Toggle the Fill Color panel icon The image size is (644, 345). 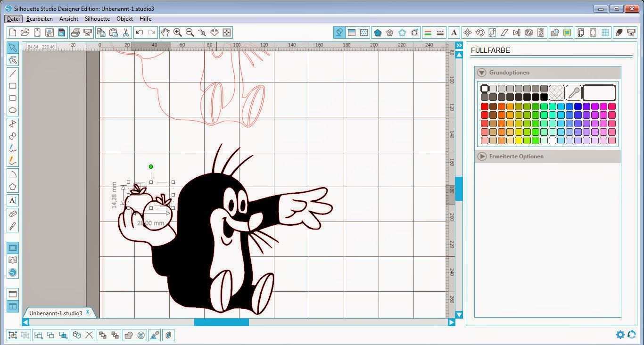click(339, 33)
